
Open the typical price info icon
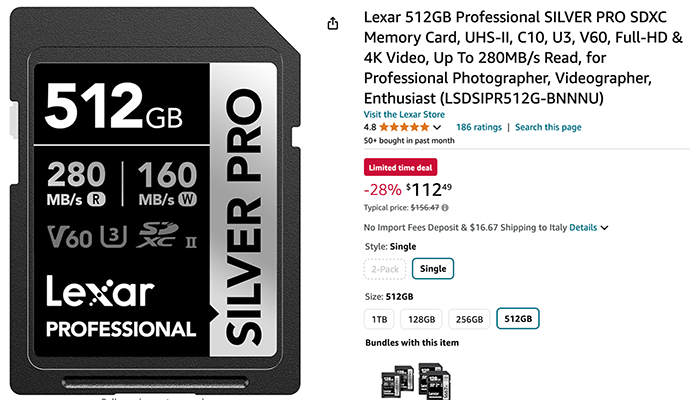445,208
